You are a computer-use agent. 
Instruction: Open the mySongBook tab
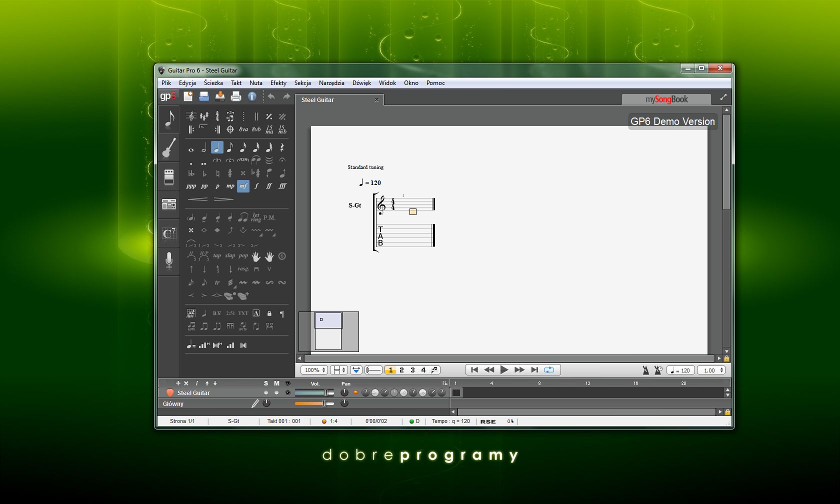pyautogui.click(x=666, y=99)
